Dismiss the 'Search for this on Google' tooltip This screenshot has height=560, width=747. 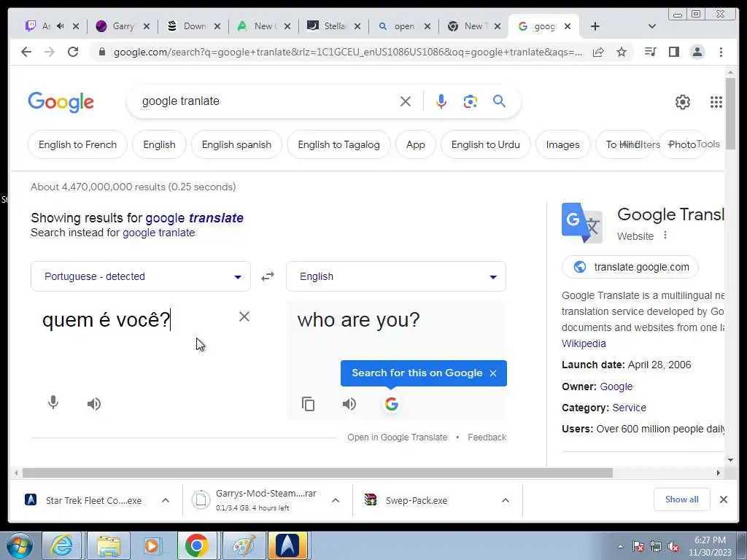(x=493, y=373)
